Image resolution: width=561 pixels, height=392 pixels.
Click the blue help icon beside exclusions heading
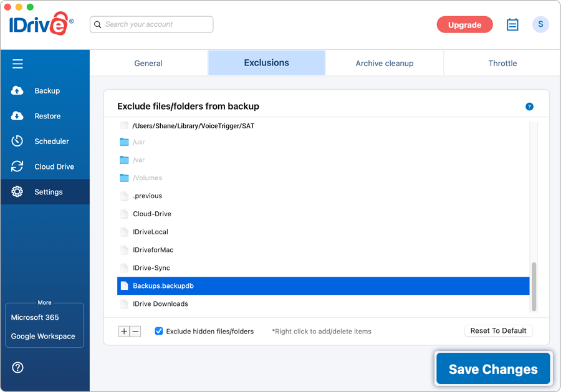(x=529, y=107)
